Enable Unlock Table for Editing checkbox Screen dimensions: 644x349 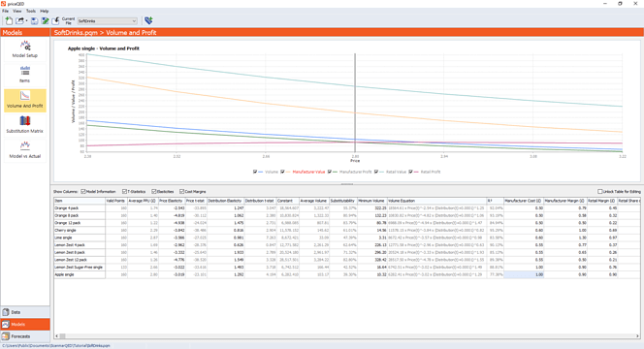[x=600, y=192]
